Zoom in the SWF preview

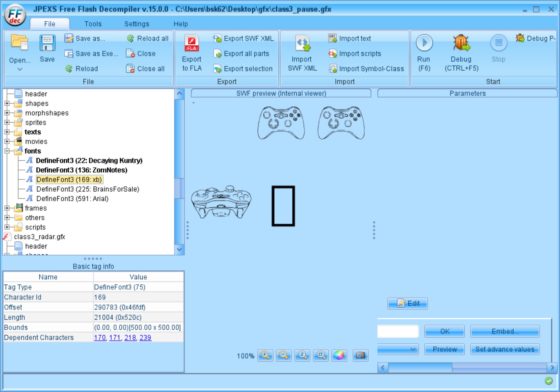click(x=265, y=355)
